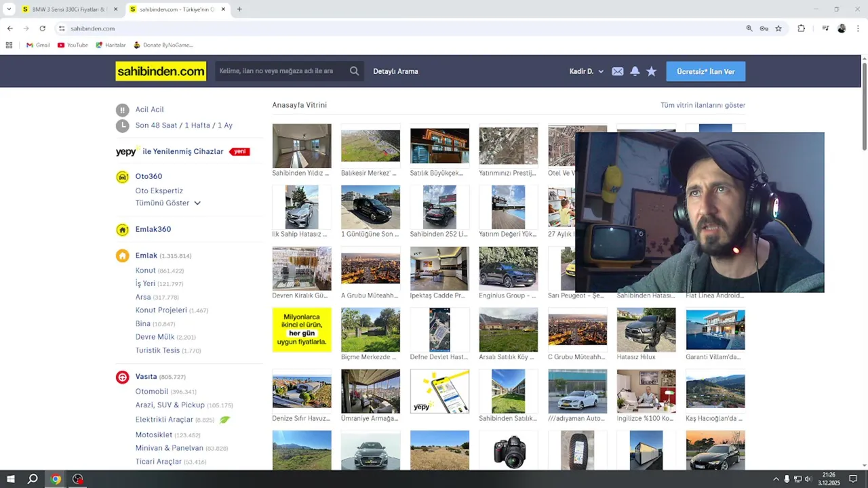The image size is (868, 488).
Task: Open the Konut category link
Action: [145, 270]
